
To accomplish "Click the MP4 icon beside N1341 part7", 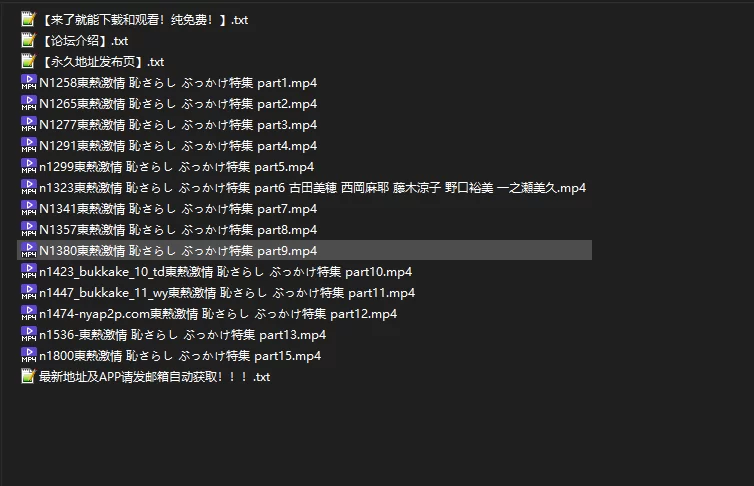I will (x=28, y=209).
